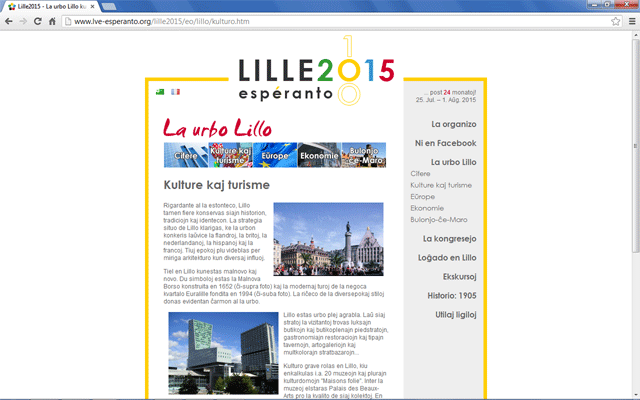Open a new browser tab
640x400 pixels.
[x=109, y=7]
